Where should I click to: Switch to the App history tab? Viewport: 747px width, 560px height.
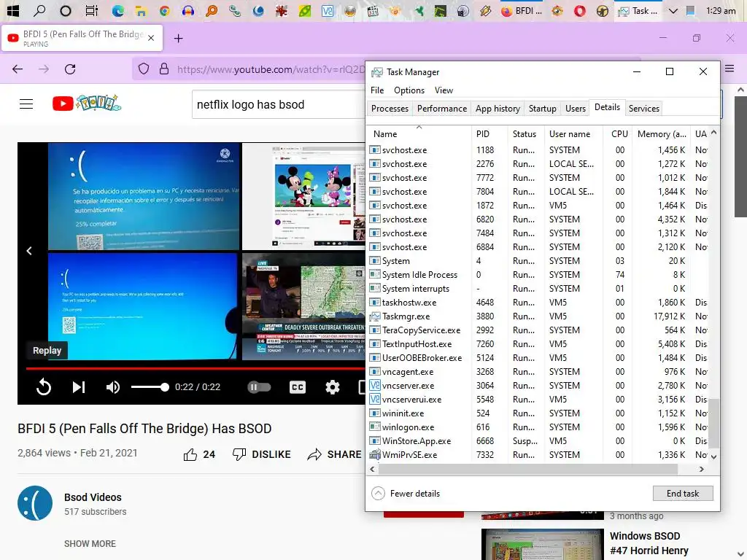tap(498, 109)
